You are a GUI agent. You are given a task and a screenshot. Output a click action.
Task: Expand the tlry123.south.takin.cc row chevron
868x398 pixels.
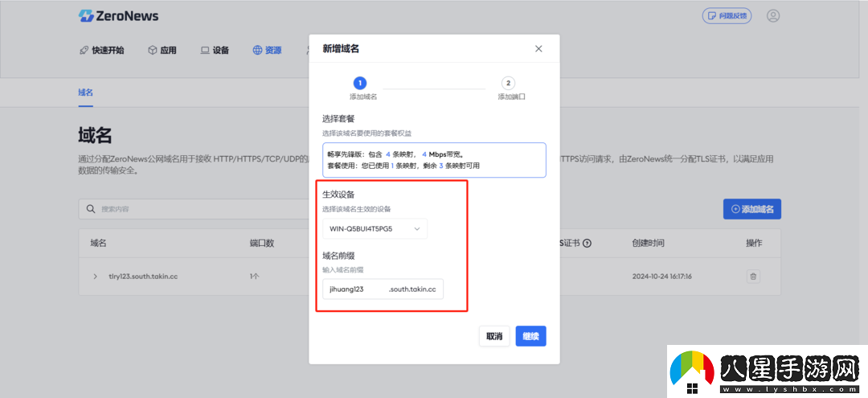(x=96, y=277)
